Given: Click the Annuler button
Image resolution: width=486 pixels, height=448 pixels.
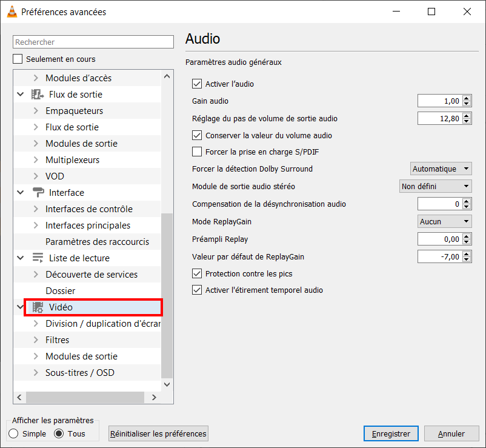Looking at the screenshot, I should point(451,433).
